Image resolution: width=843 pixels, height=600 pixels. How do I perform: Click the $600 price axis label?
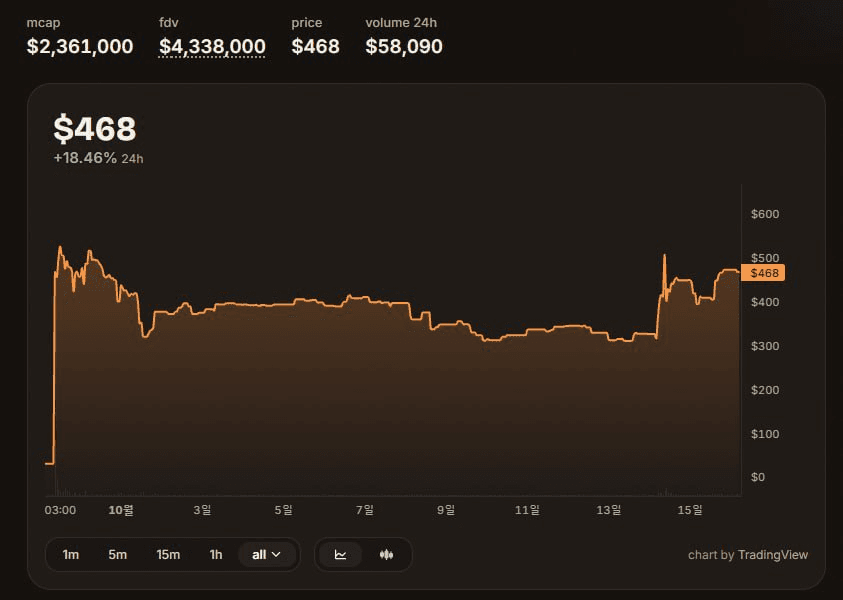tap(765, 214)
